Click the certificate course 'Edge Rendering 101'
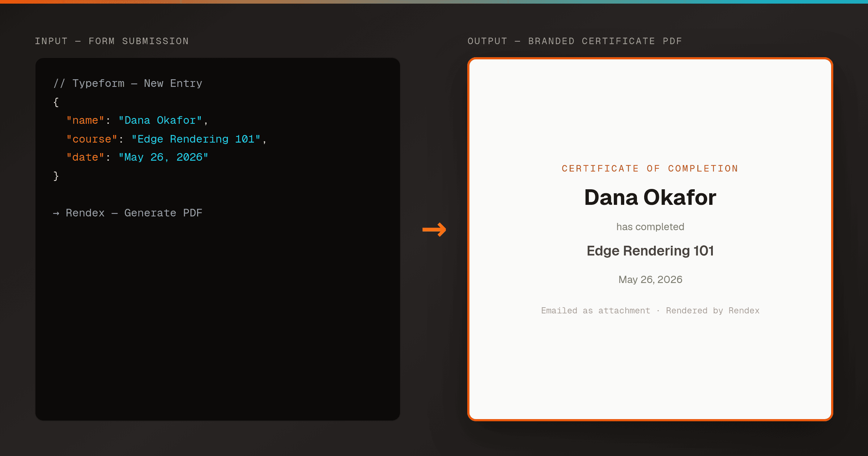This screenshot has height=456, width=868. (650, 251)
